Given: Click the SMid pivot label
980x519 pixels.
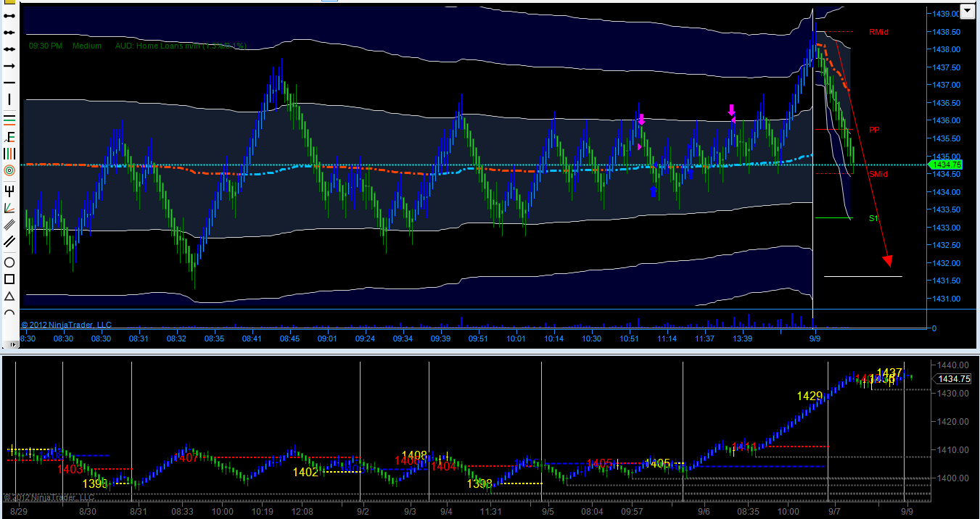Looking at the screenshot, I should [x=878, y=174].
